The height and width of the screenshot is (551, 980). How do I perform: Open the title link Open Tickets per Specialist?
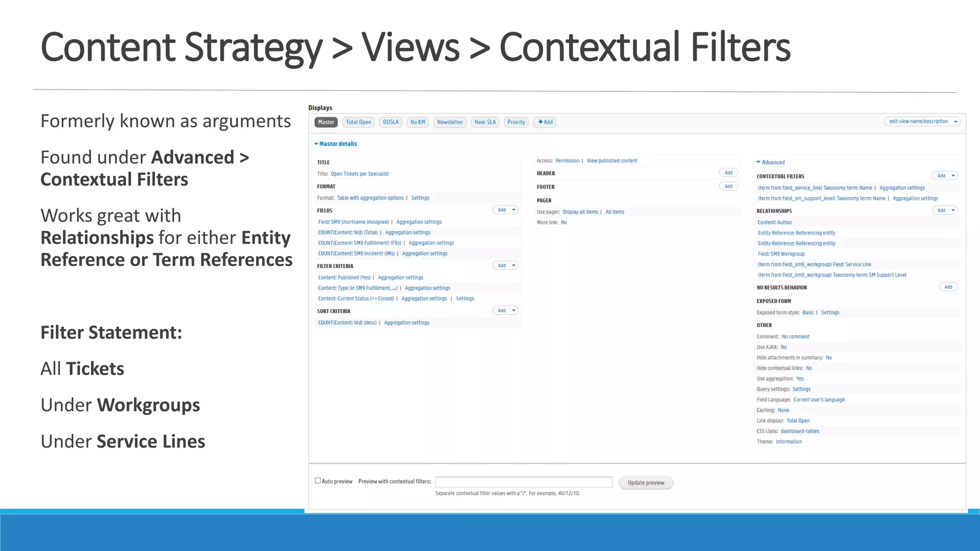359,174
